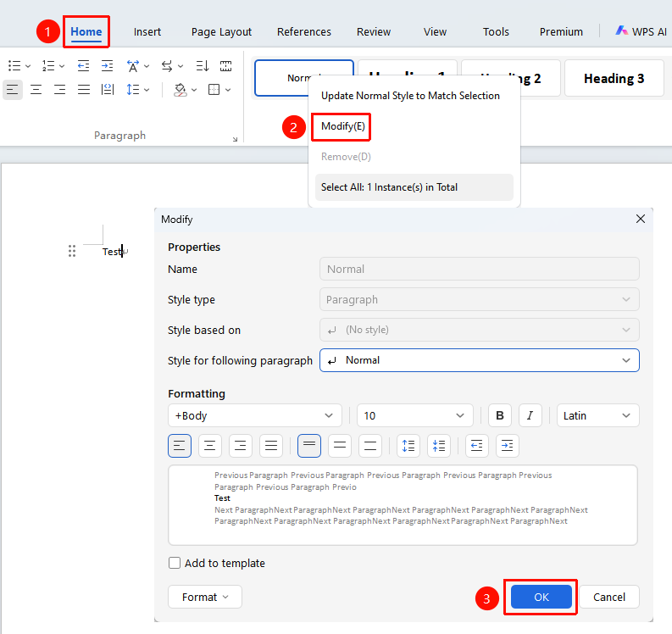The height and width of the screenshot is (634, 672).
Task: Click the Test text in document
Action: (x=113, y=252)
